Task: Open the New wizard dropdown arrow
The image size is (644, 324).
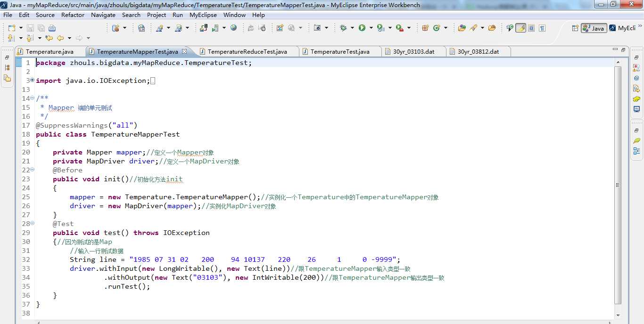Action: pos(21,28)
